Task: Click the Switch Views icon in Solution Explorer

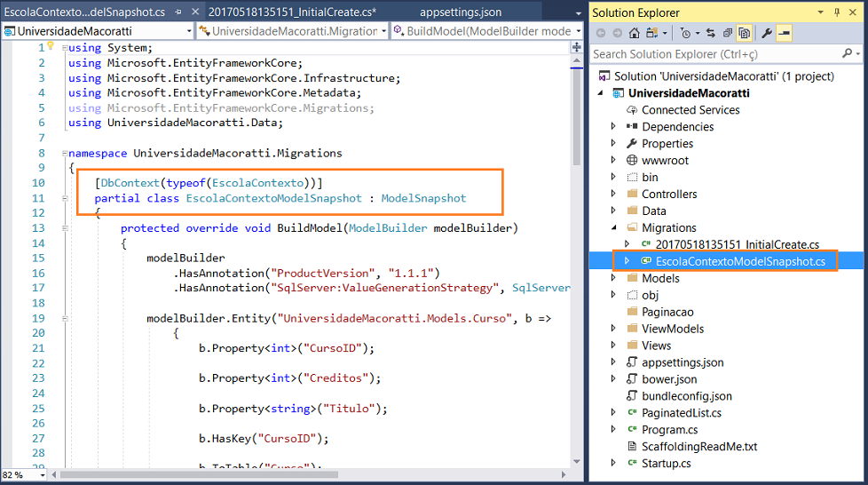Action: point(652,33)
